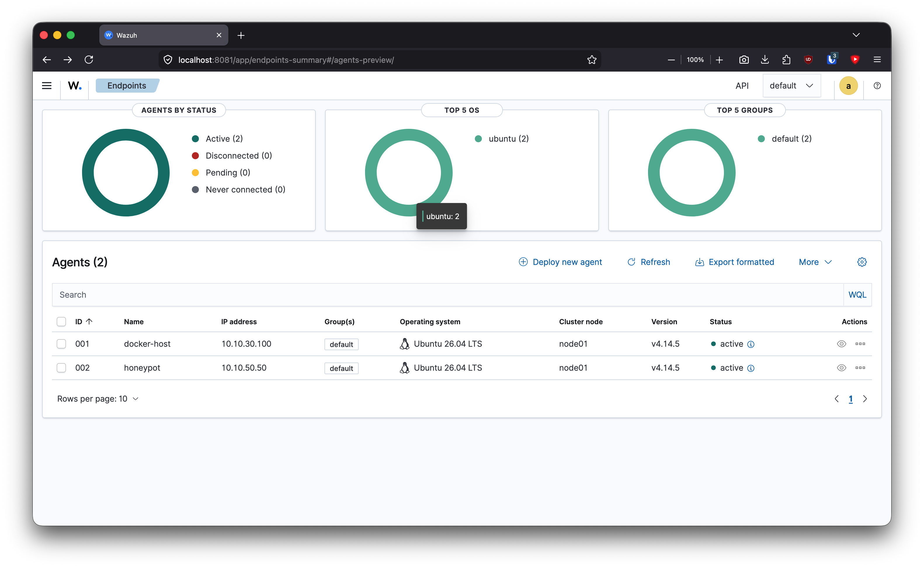Toggle Active (2) legend entry

tap(218, 139)
